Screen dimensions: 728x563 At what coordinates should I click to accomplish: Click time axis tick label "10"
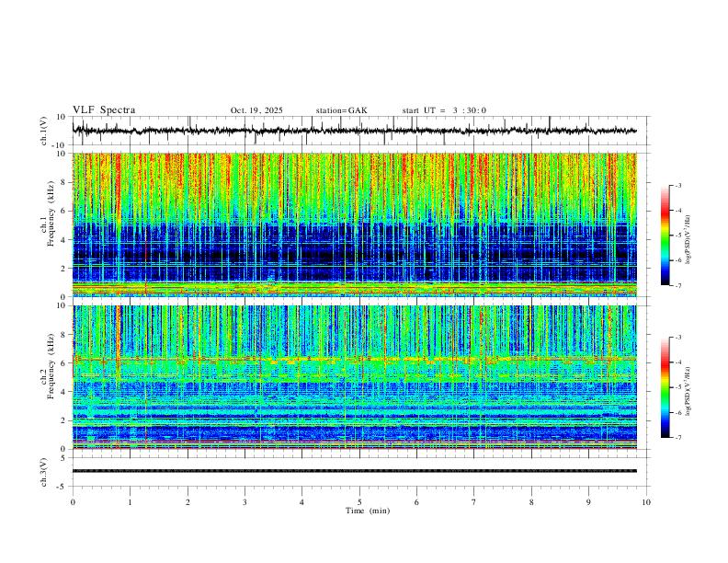pos(646,502)
